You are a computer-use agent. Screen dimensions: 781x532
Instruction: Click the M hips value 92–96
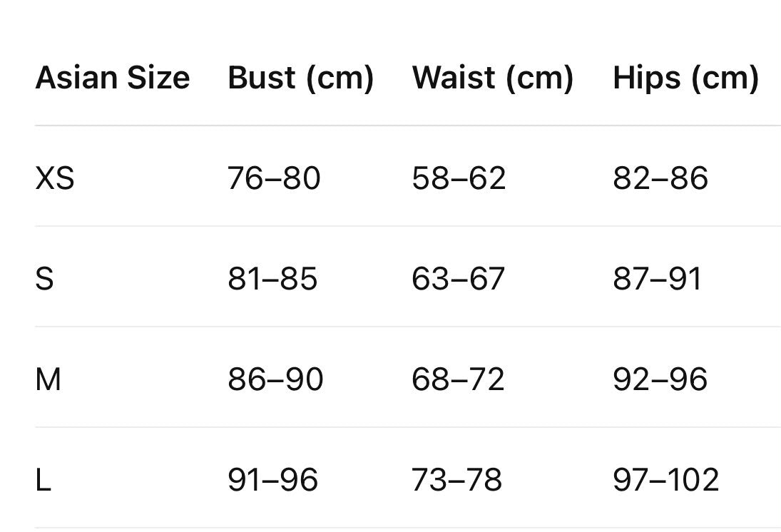coord(660,379)
